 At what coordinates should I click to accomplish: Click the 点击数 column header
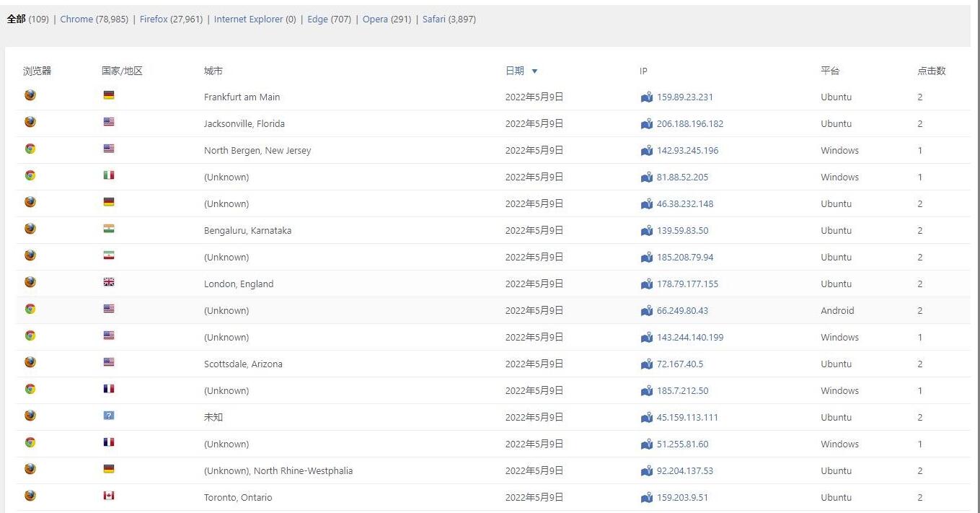pos(932,71)
